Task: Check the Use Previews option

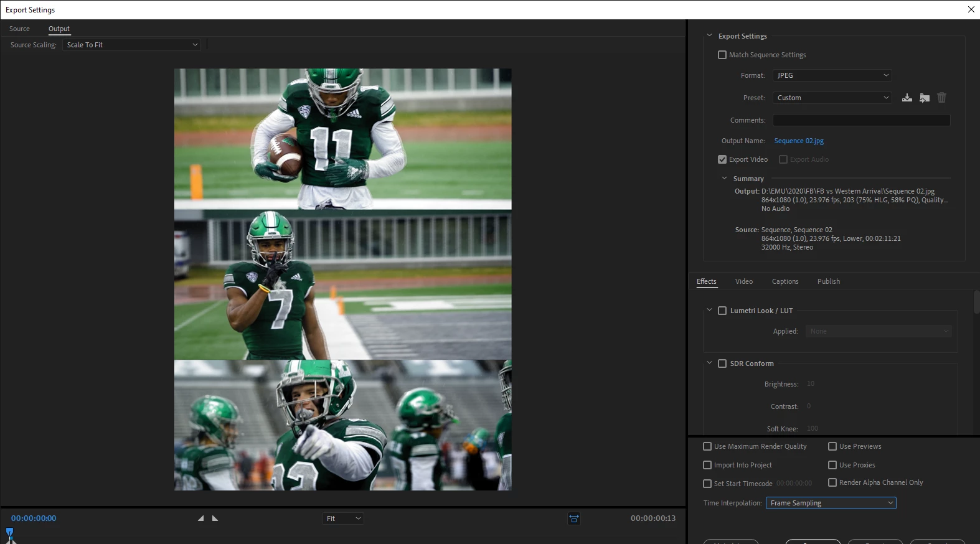Action: pyautogui.click(x=832, y=446)
